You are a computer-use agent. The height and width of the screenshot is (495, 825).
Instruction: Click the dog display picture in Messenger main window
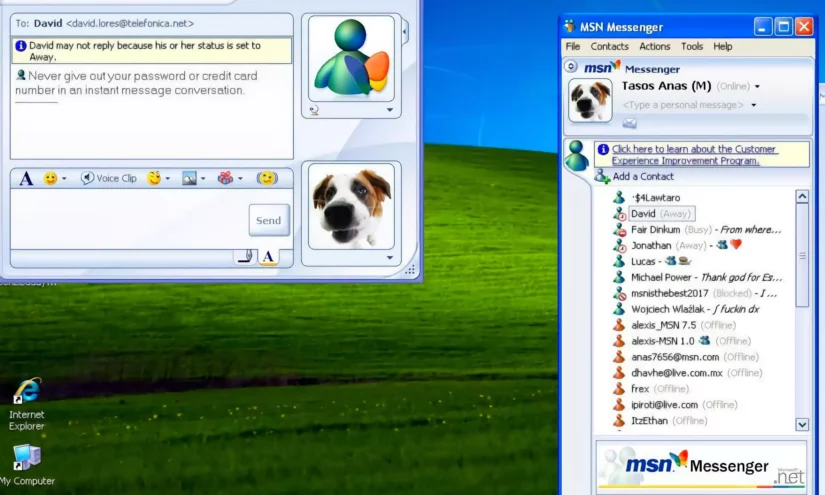click(x=590, y=100)
